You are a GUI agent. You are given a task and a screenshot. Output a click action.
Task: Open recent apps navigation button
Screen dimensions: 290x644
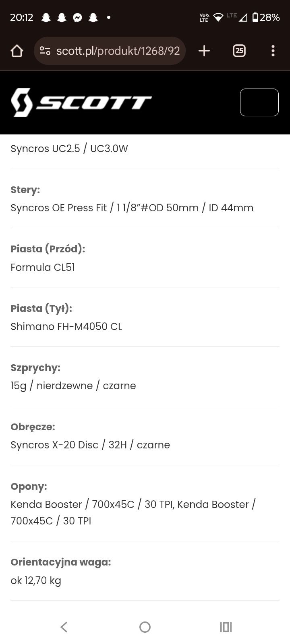[x=226, y=627]
